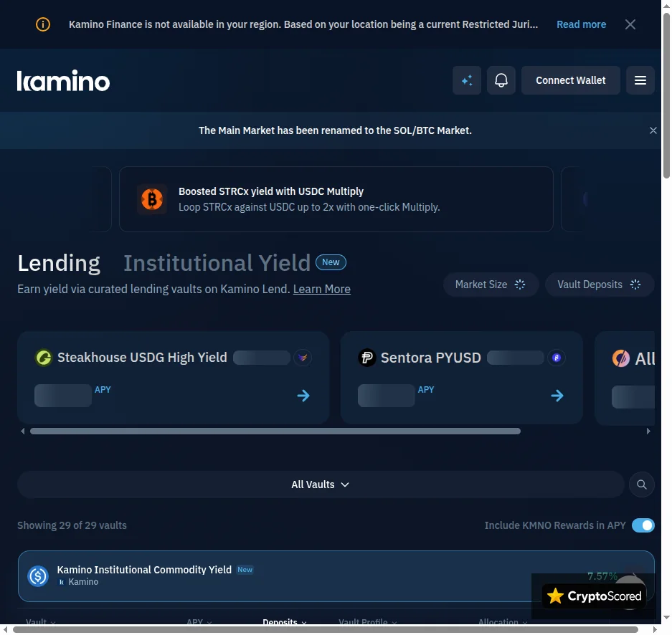The image size is (672, 635).
Task: Open Read more link in banner
Action: (581, 24)
